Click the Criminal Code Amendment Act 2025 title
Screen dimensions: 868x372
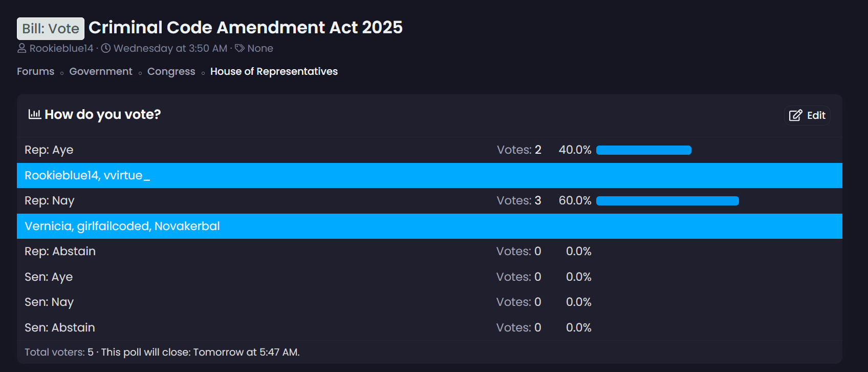pyautogui.click(x=246, y=27)
